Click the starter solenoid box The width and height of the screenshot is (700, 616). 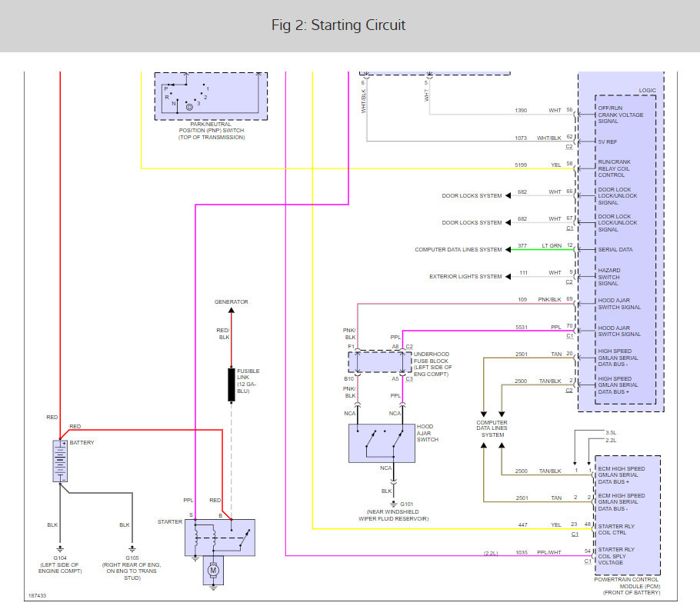click(x=220, y=538)
